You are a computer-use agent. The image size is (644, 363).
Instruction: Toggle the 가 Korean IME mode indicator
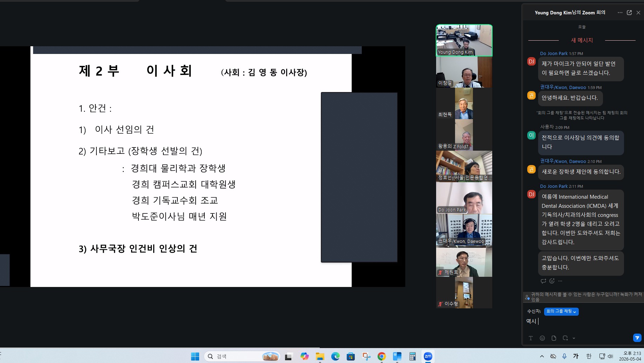[576, 356]
